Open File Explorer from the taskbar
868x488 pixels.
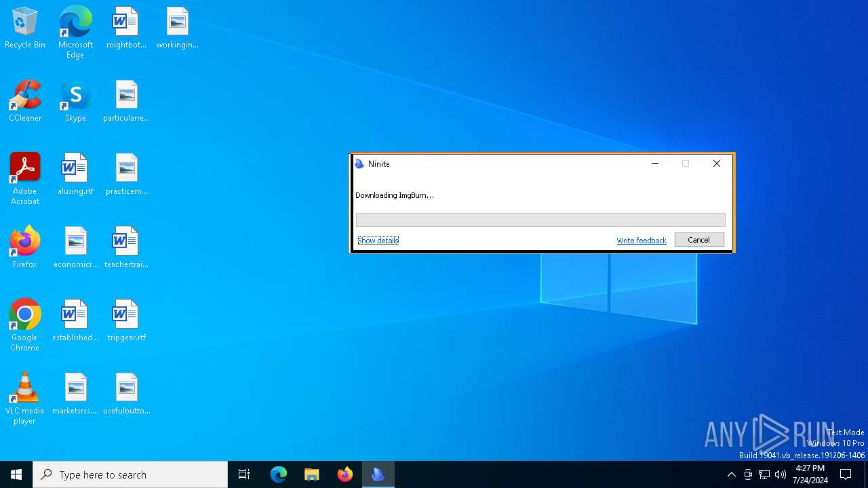click(x=312, y=474)
